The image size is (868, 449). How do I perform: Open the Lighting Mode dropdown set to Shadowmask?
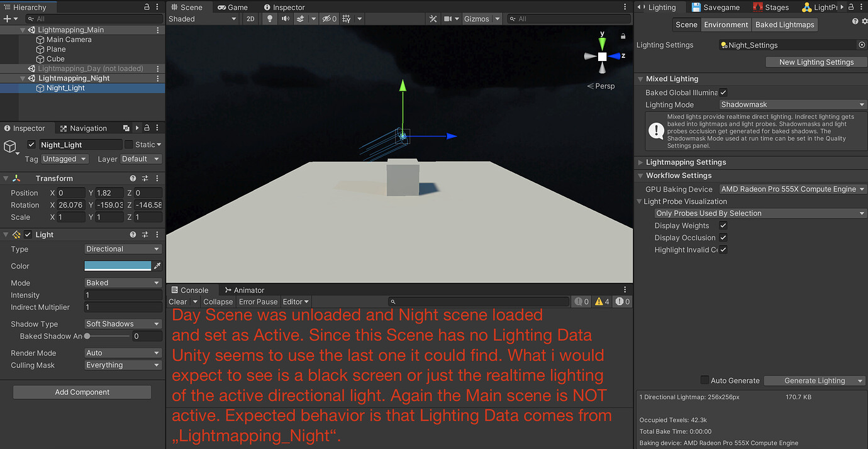point(791,104)
